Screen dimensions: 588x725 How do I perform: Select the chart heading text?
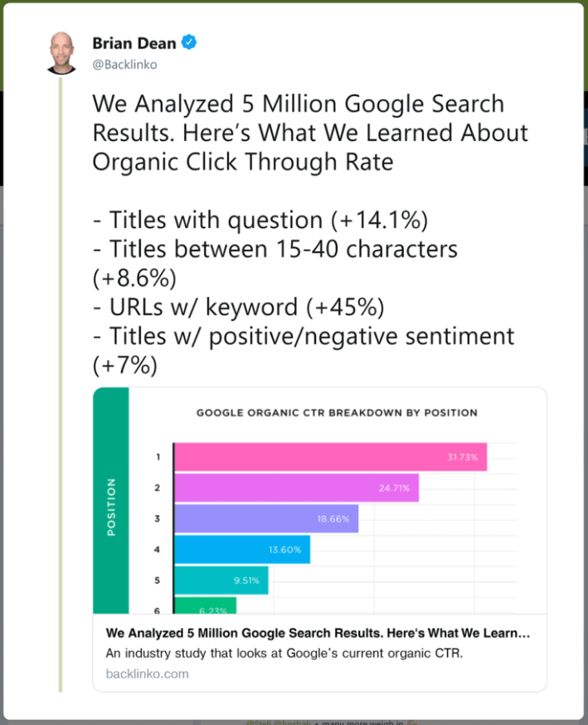(336, 412)
